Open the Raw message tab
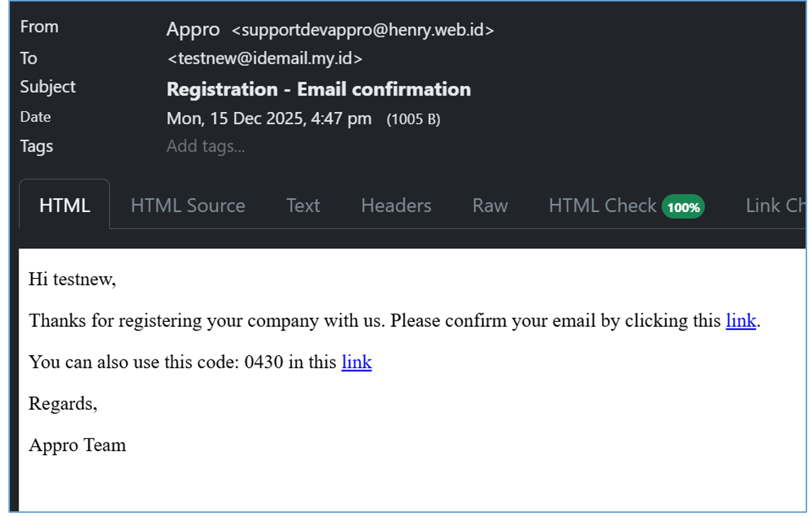 pyautogui.click(x=490, y=206)
